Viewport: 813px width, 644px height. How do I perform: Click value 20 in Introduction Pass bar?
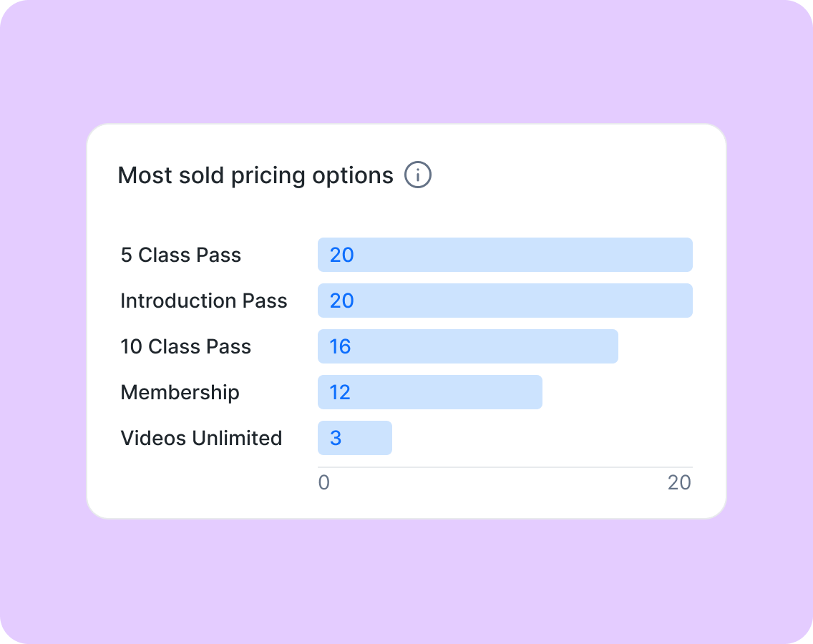pos(341,301)
